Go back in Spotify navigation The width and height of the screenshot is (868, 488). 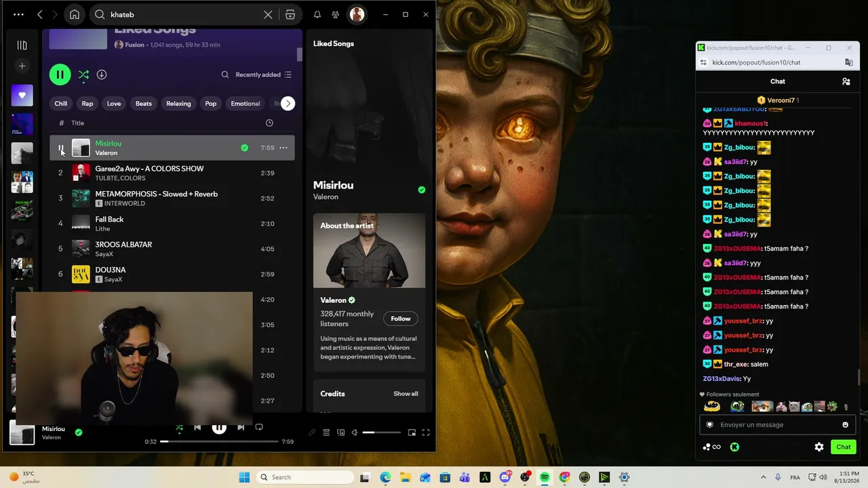click(40, 14)
